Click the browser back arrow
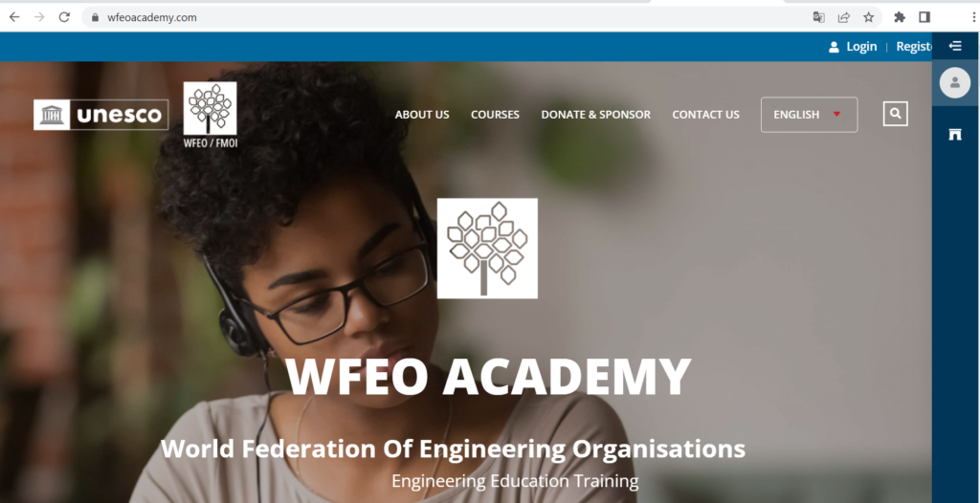The width and height of the screenshot is (980, 503). tap(14, 17)
